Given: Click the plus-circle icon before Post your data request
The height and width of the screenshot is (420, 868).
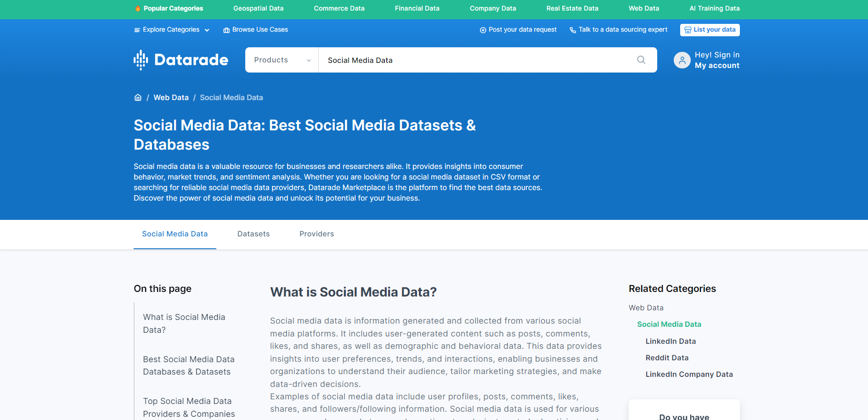Looking at the screenshot, I should click(483, 29).
